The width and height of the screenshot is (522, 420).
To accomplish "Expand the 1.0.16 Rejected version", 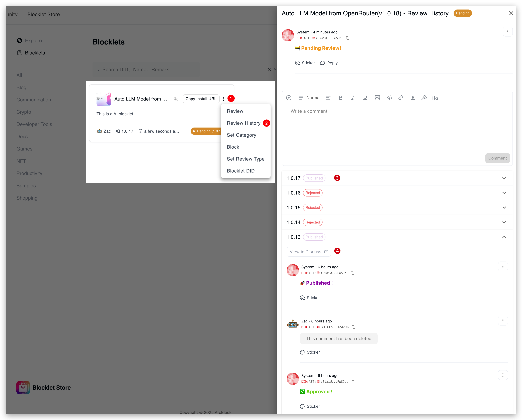I will (x=504, y=193).
